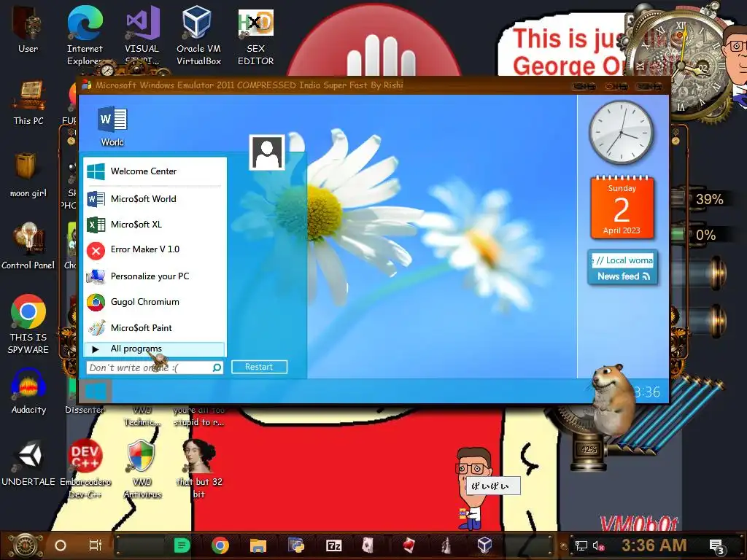Click the hamster desktop pet
Screen dimensions: 747x560
[613, 399]
